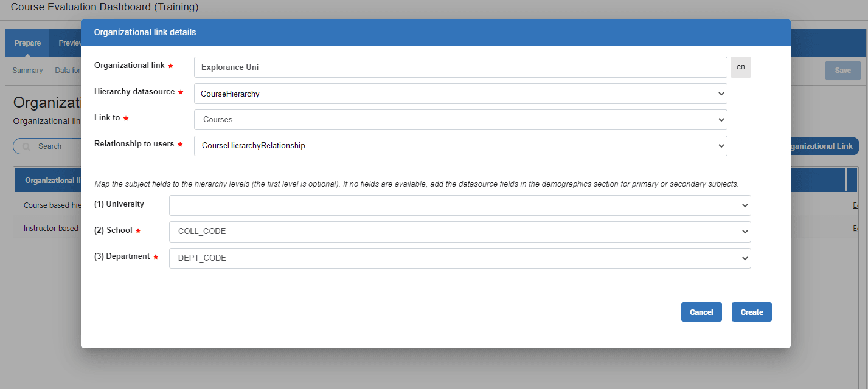The image size is (868, 389).
Task: Click the 'Hierarchy datasource' label
Action: pyautogui.click(x=134, y=92)
